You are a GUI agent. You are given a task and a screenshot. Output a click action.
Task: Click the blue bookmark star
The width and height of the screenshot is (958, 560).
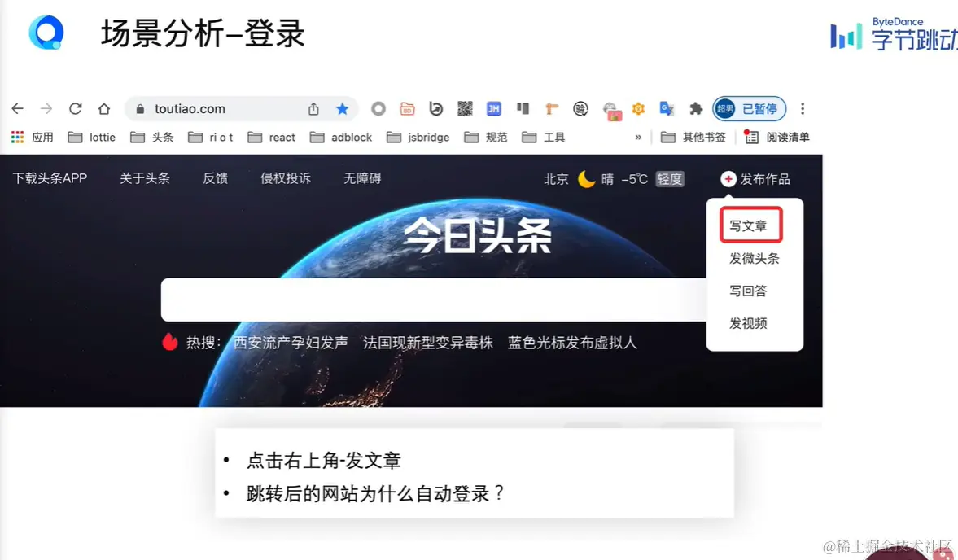coord(342,109)
